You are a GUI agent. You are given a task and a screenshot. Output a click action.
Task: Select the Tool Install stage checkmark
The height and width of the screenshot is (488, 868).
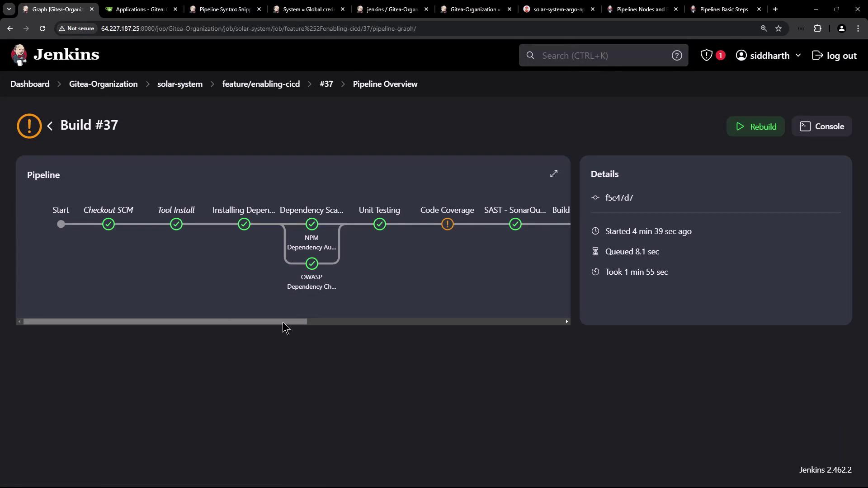click(176, 224)
